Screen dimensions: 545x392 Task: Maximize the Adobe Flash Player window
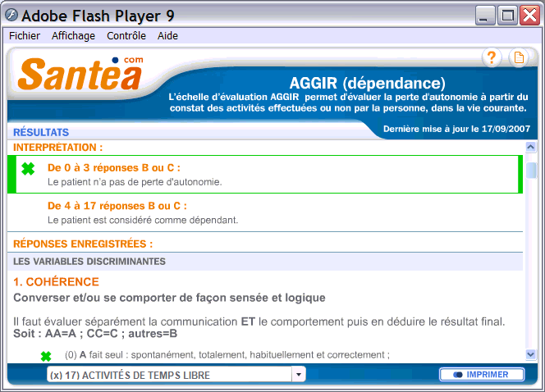(x=507, y=16)
